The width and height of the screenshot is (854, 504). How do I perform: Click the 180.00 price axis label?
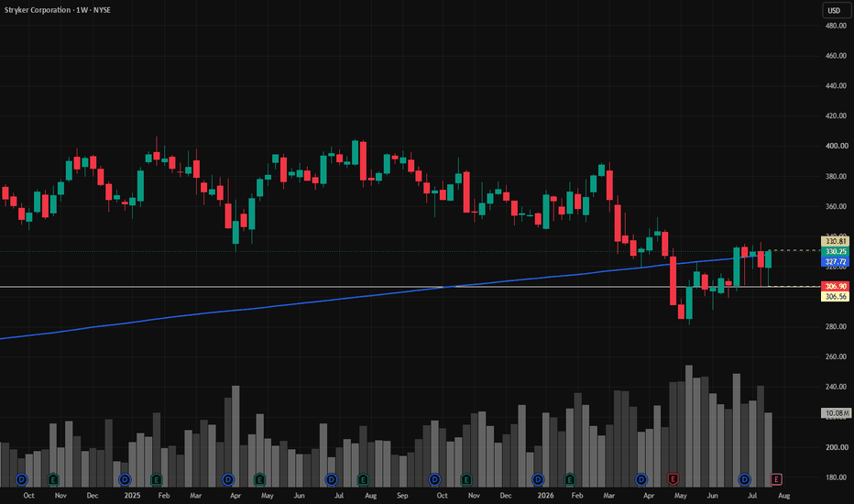click(836, 477)
